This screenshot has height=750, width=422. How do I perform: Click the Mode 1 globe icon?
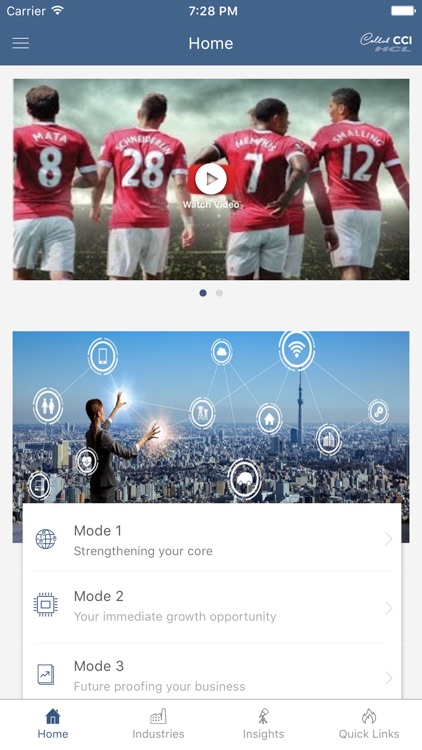coord(46,540)
